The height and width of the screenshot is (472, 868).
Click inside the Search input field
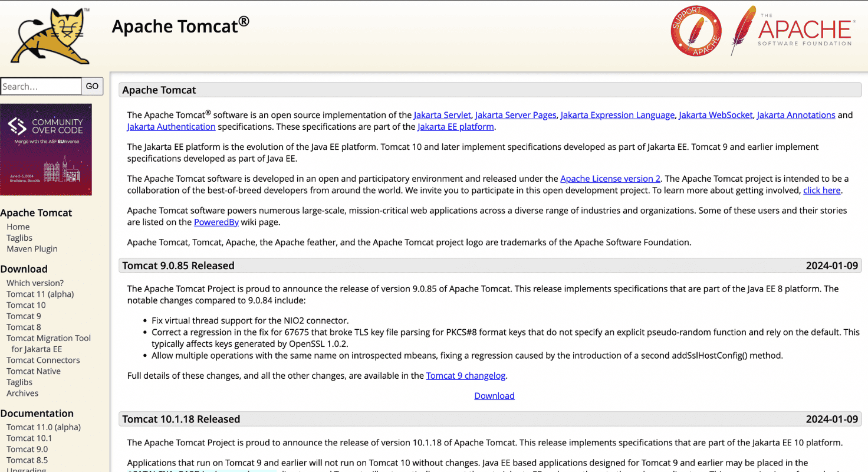[41, 86]
